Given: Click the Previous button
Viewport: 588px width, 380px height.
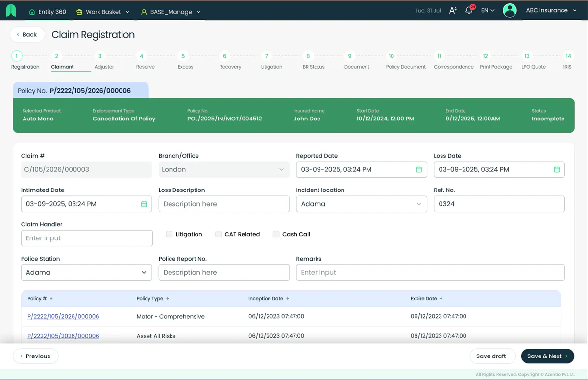Looking at the screenshot, I should 35,356.
